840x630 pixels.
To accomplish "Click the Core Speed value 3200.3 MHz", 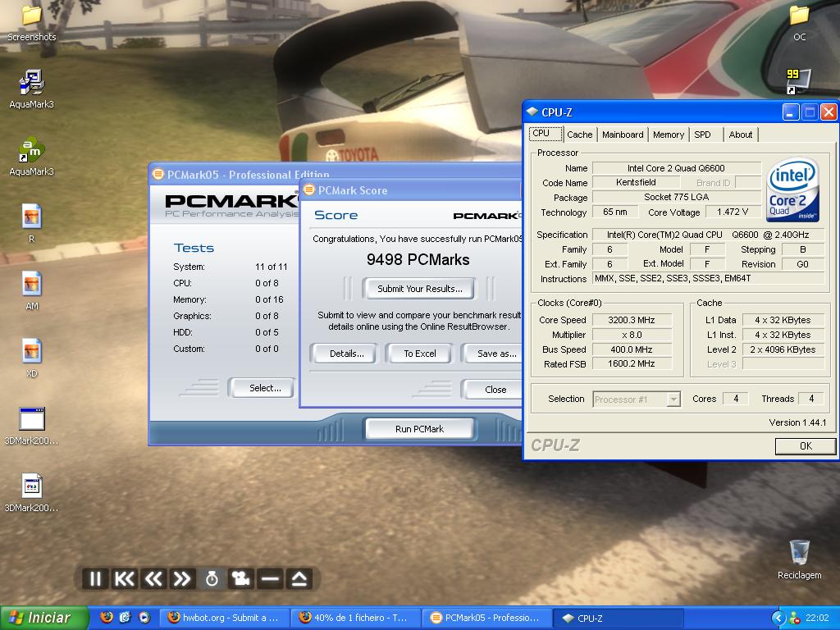I will coord(632,320).
